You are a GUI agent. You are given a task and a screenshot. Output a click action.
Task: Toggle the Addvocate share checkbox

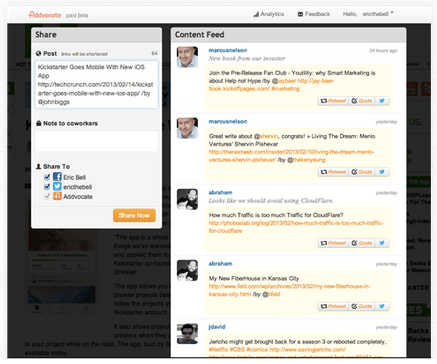47,196
